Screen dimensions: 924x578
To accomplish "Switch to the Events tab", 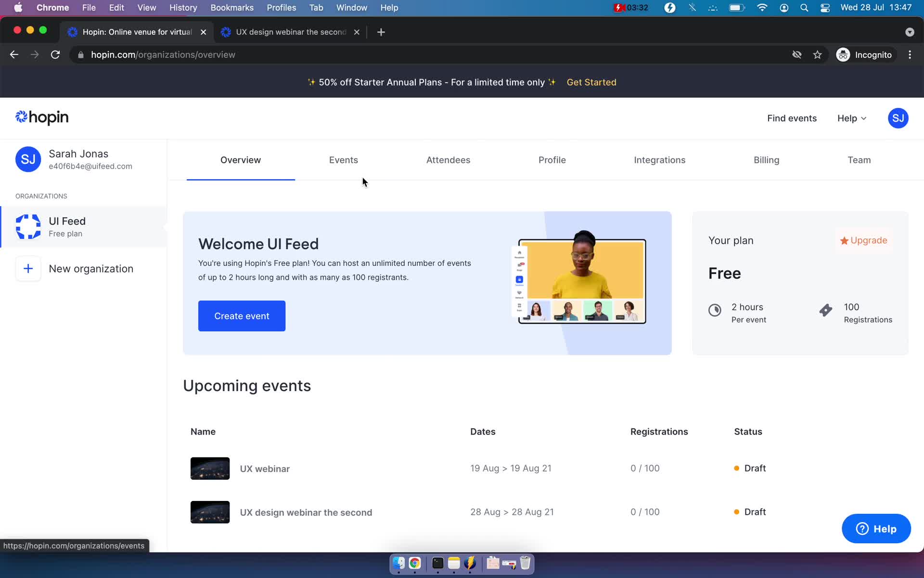I will pos(343,160).
